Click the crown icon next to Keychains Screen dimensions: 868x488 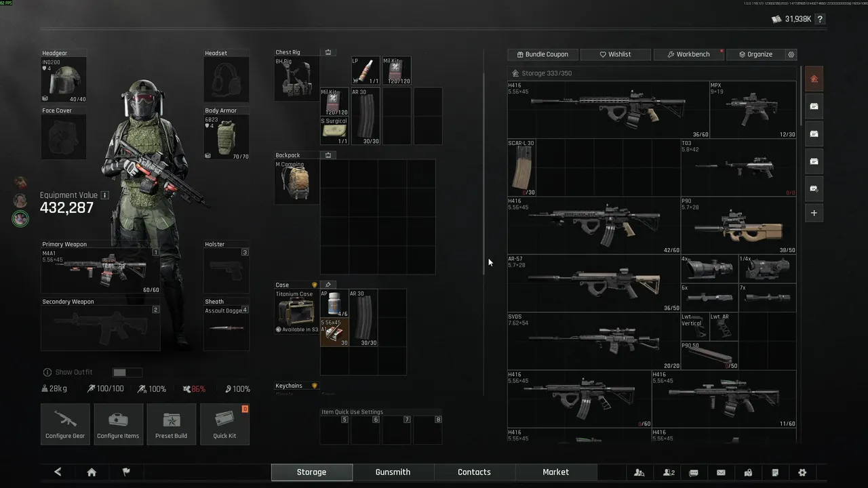[315, 386]
